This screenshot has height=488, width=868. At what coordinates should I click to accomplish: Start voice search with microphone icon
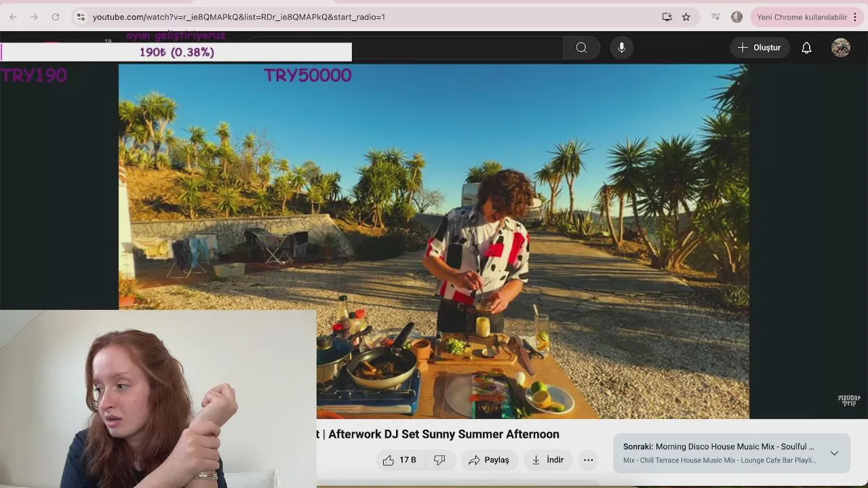click(x=622, y=47)
